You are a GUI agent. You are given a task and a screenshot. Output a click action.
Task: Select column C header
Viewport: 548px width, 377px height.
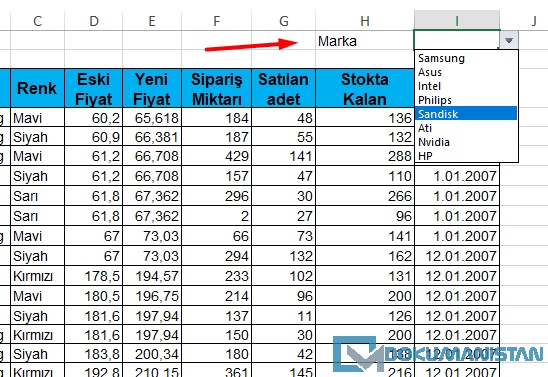tap(37, 21)
